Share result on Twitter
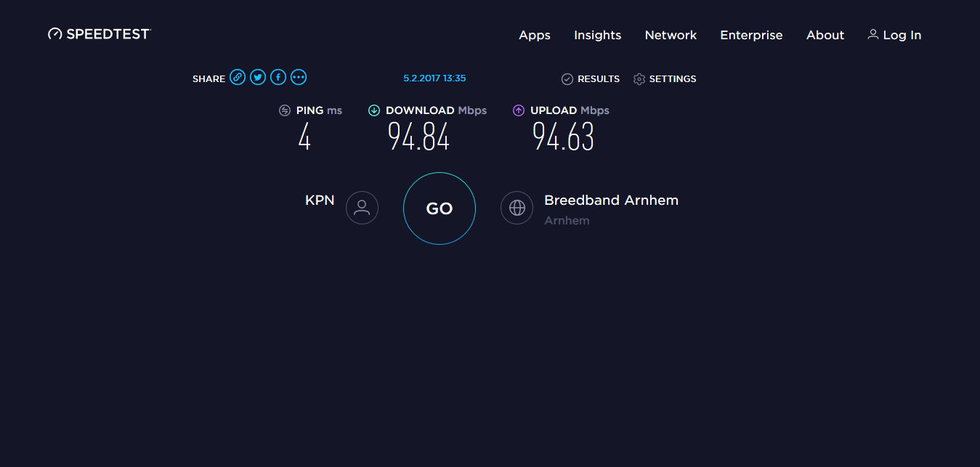The image size is (980, 467). coord(258,78)
